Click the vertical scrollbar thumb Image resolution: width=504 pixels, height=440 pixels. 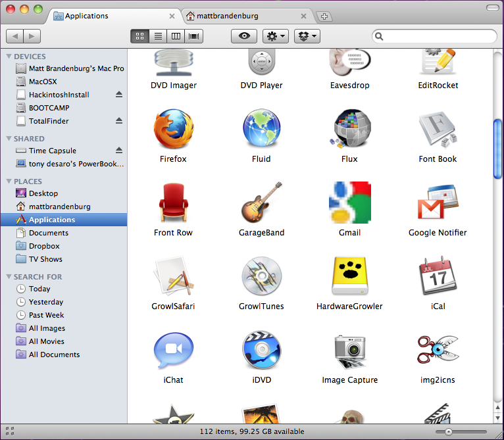tap(497, 149)
